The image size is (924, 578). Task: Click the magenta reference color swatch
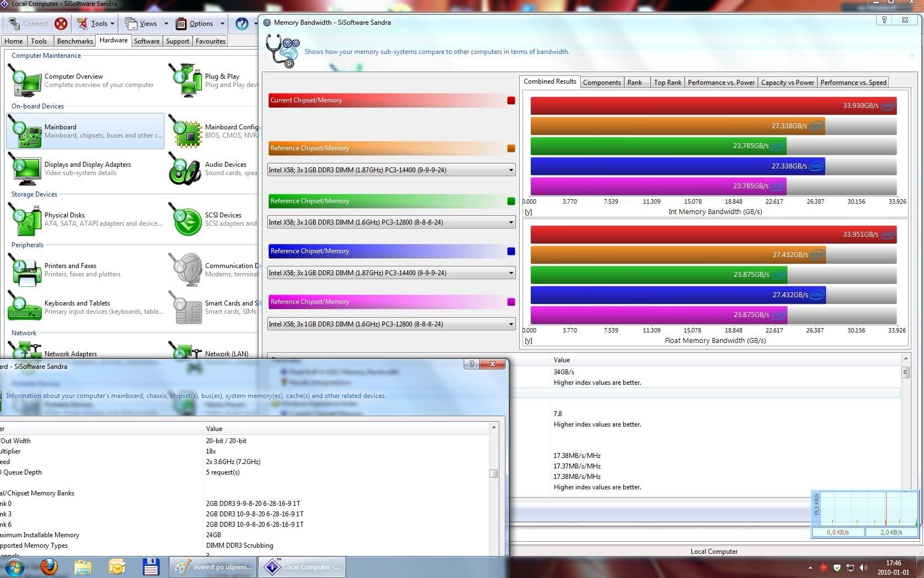click(511, 302)
